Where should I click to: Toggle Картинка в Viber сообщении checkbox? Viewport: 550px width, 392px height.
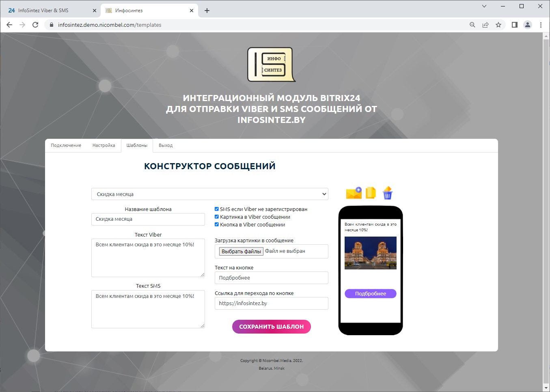point(217,217)
